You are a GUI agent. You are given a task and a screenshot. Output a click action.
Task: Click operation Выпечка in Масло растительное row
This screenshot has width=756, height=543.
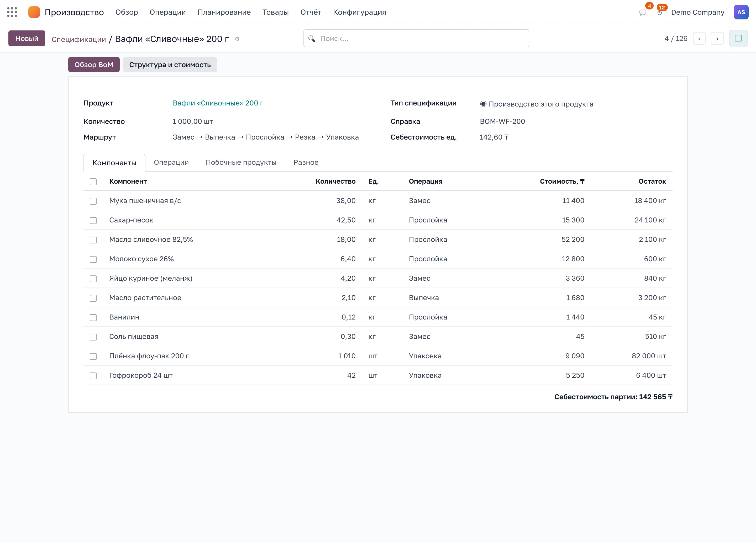coord(424,297)
